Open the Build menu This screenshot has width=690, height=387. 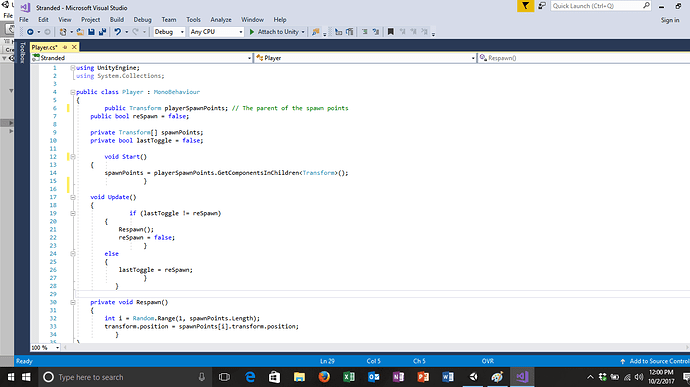pos(117,20)
